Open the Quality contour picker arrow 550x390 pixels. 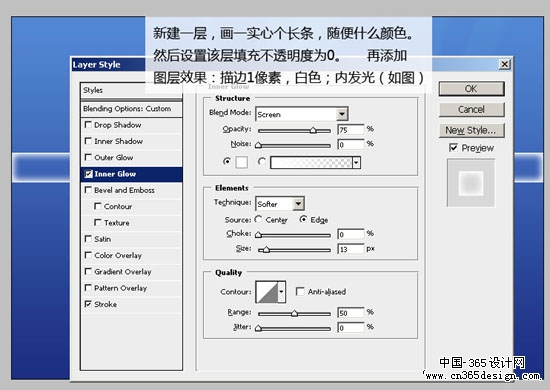[x=281, y=291]
